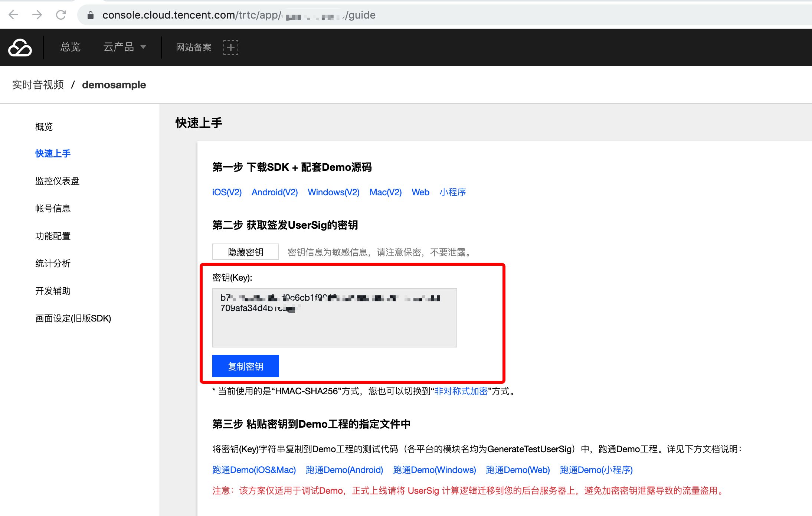This screenshot has height=516, width=812.
Task: Download the Windows(V2) SDK
Action: click(x=334, y=192)
